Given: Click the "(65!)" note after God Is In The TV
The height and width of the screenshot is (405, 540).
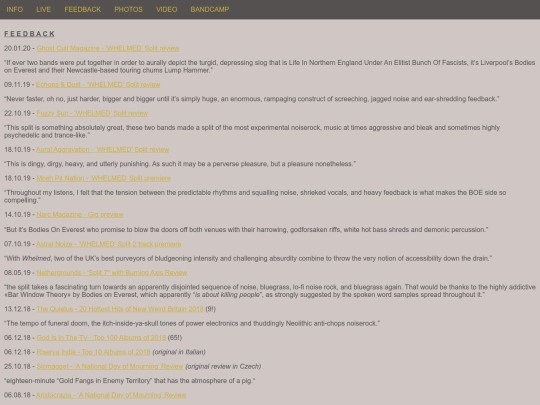Looking at the screenshot, I should click(x=175, y=338).
